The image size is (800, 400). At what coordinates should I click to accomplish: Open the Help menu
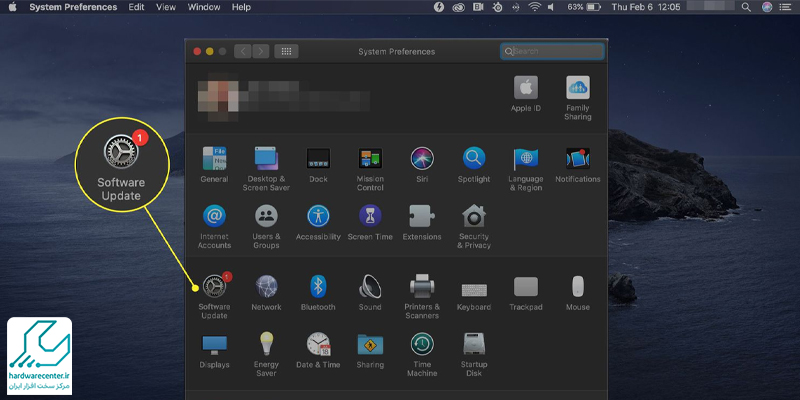(241, 7)
